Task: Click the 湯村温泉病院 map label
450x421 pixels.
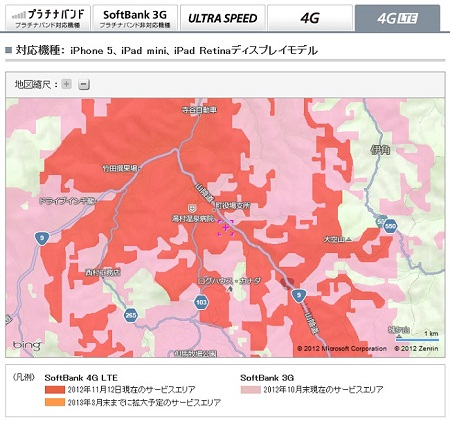Action: point(193,219)
